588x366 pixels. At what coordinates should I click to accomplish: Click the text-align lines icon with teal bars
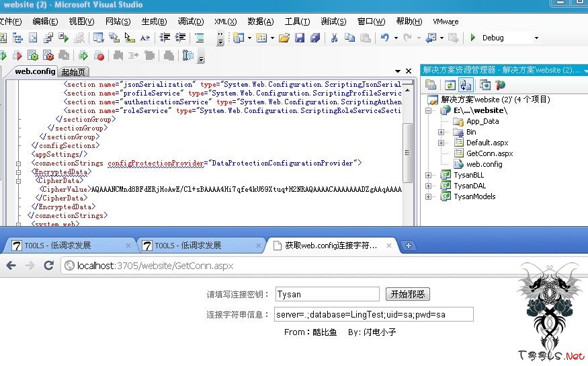click(x=200, y=38)
